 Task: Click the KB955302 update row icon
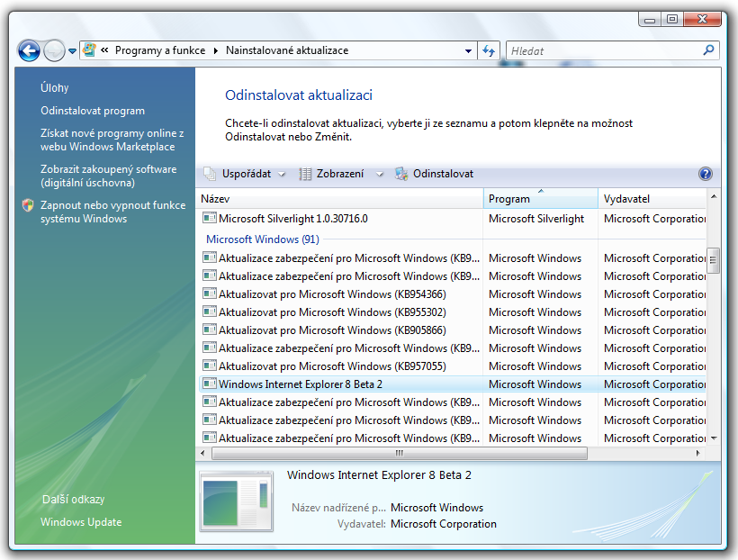210,312
